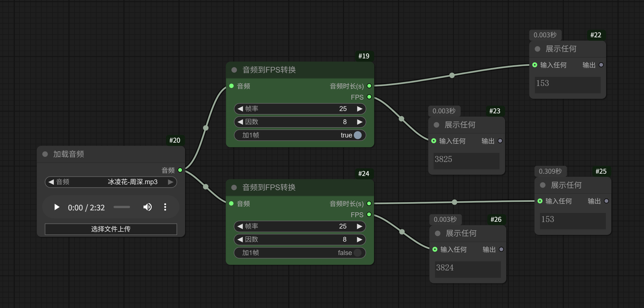Screen dimensions: 644x308
Task: Increase 因数 value in node #19
Action: [360, 122]
